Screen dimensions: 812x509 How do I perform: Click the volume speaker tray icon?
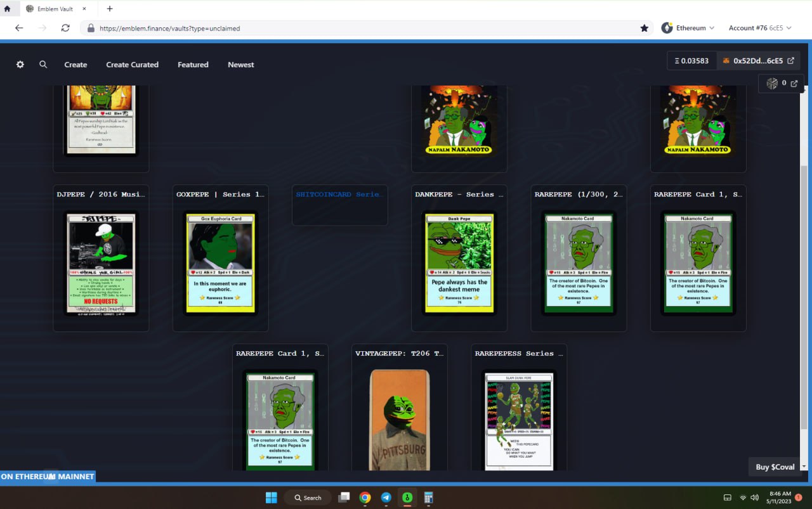pyautogui.click(x=755, y=498)
